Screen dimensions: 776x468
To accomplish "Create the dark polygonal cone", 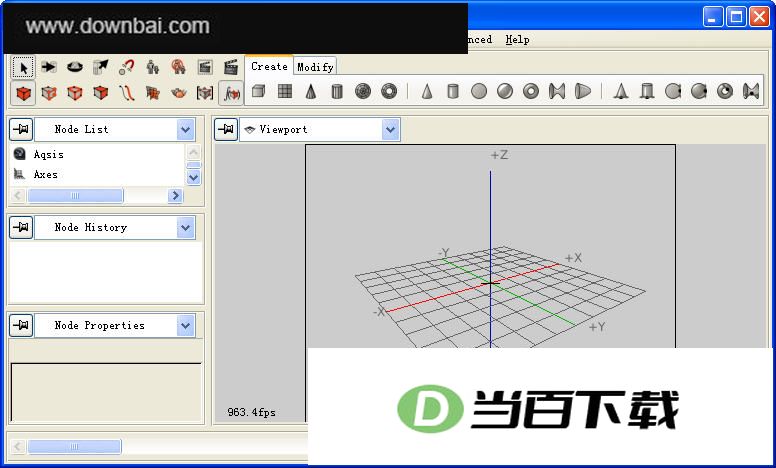I will [311, 91].
